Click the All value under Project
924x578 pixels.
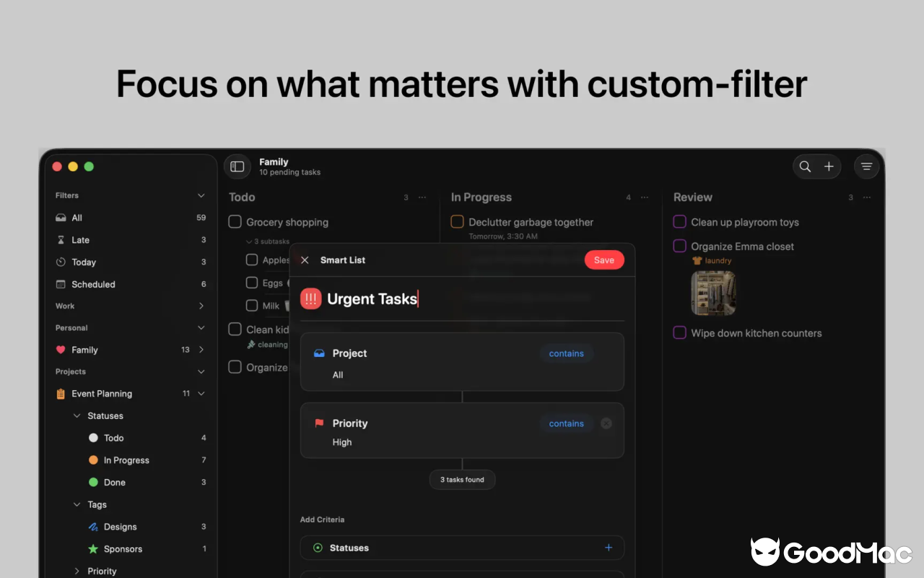(x=338, y=375)
